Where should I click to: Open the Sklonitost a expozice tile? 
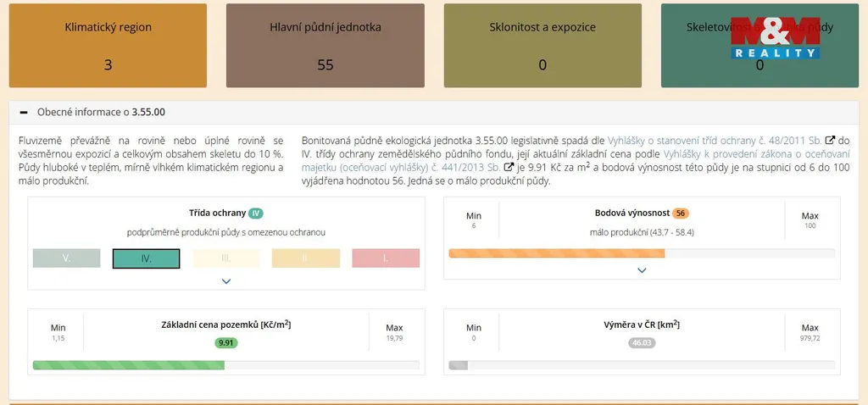tap(542, 46)
